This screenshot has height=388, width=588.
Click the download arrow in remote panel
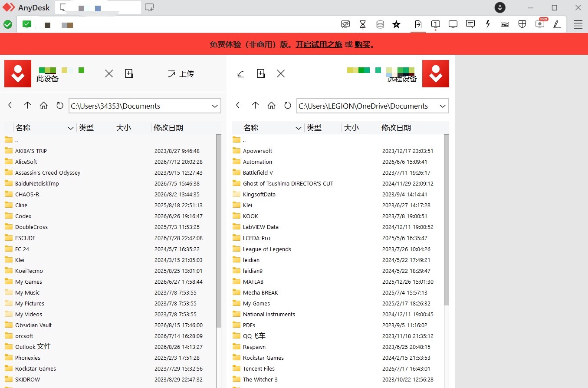coord(241,74)
